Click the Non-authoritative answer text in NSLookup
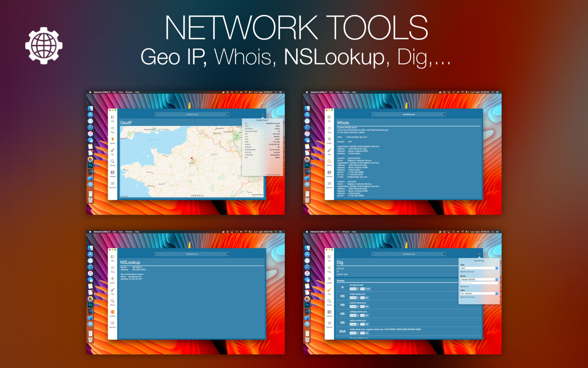Screen dimensions: 588x368 click(x=132, y=274)
